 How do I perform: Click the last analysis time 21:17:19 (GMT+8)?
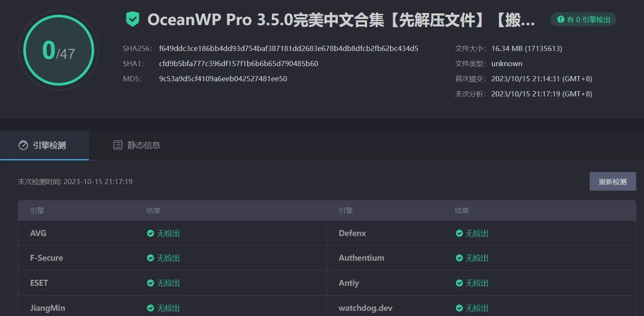pyautogui.click(x=542, y=94)
